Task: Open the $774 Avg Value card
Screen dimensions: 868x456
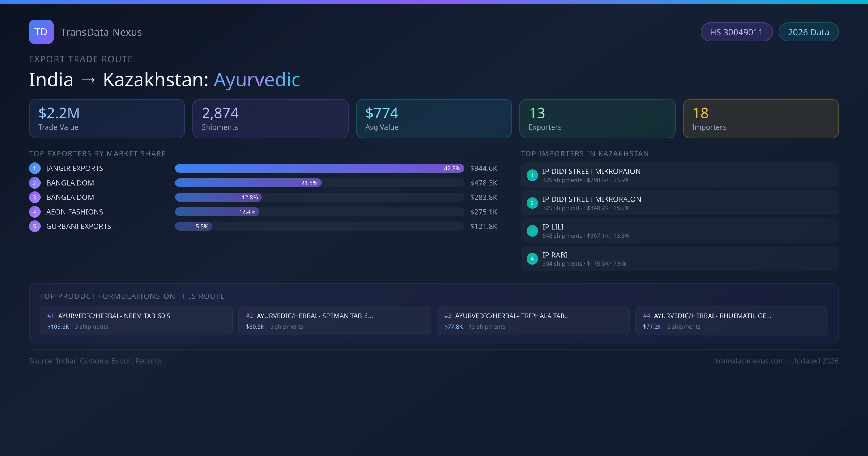Action: point(434,118)
